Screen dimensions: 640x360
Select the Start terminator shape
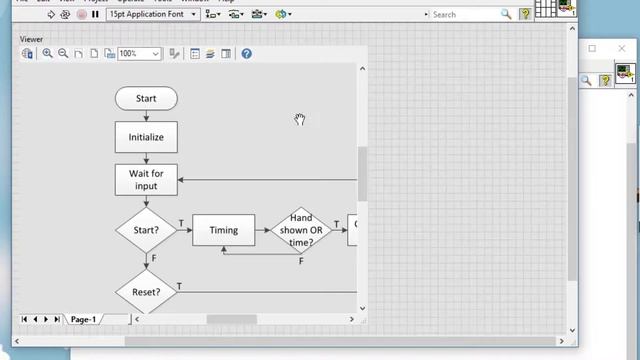146,98
